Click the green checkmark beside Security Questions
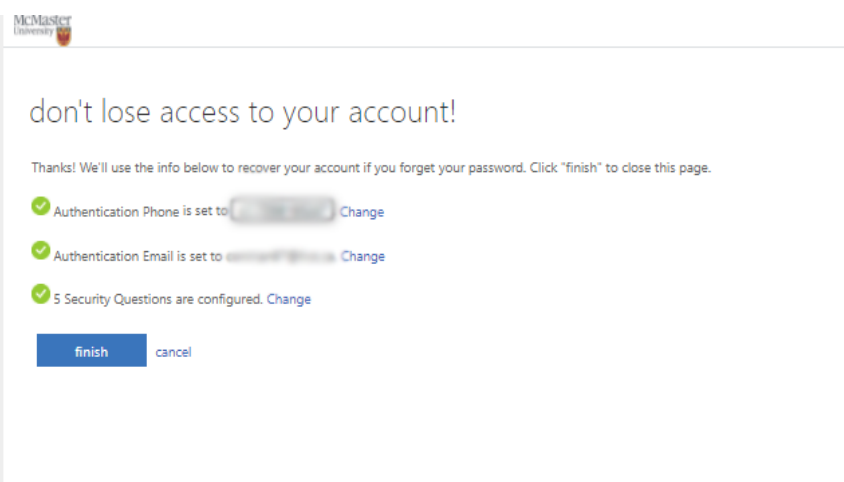844x482 pixels. (40, 293)
